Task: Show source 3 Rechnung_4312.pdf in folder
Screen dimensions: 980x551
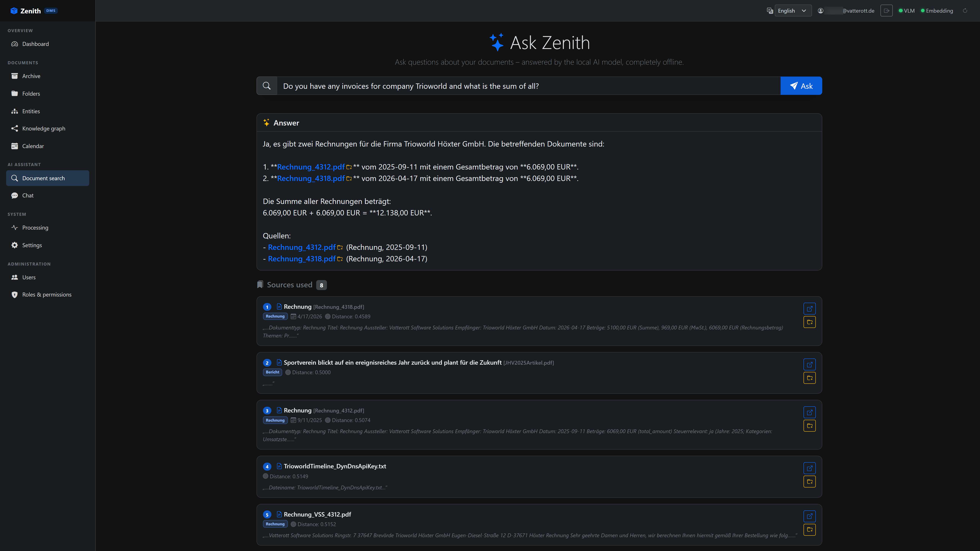Action: pyautogui.click(x=810, y=426)
